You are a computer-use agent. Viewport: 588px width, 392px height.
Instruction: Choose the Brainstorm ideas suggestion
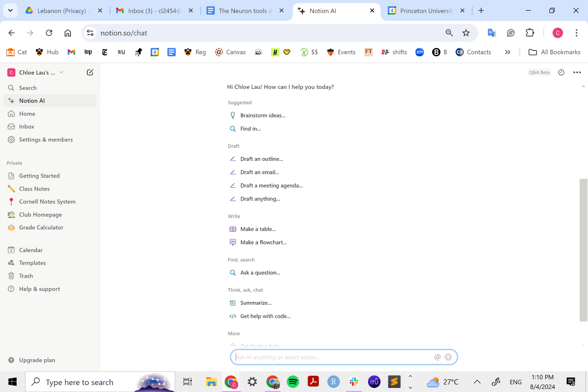click(257, 115)
